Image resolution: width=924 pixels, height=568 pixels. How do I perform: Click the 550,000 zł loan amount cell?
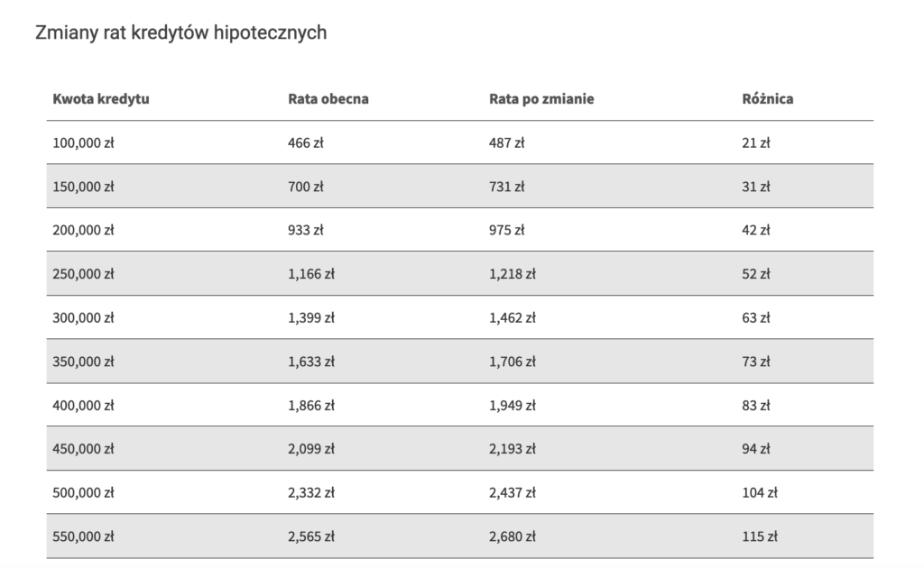[83, 536]
